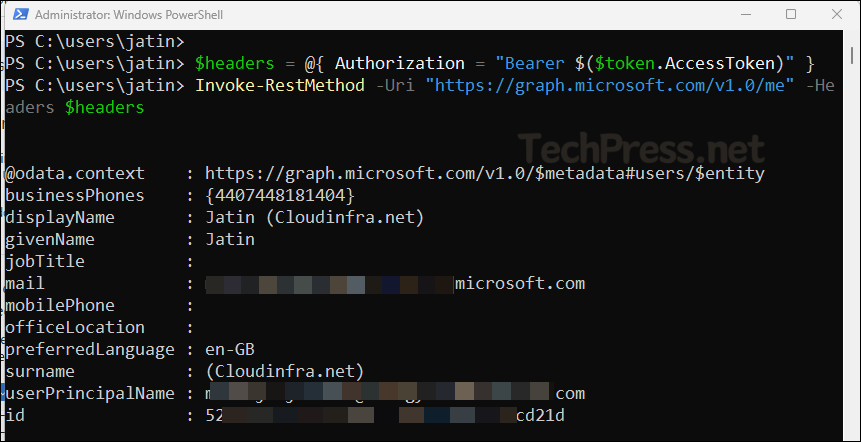Click the preferredLanguage value en-GB
The image size is (861, 442).
[230, 350]
